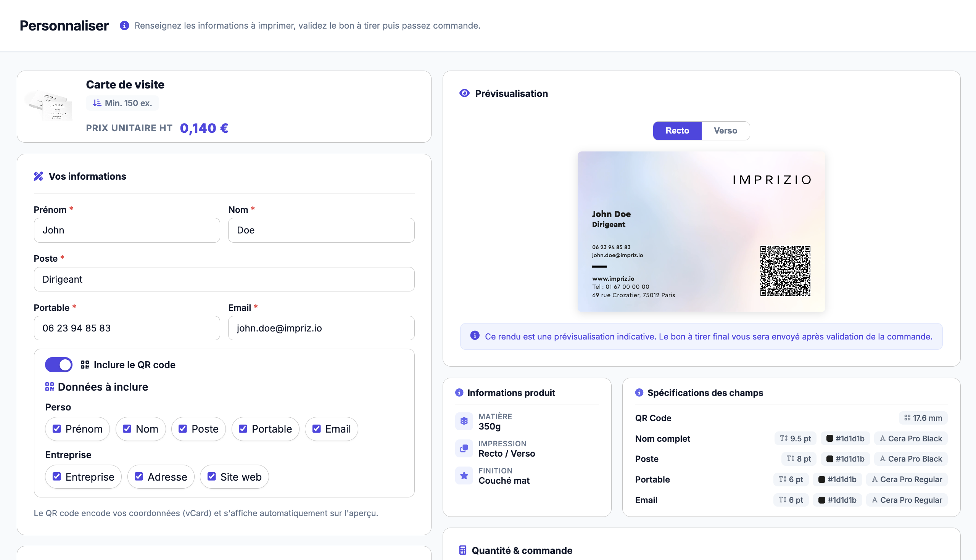The height and width of the screenshot is (560, 976).
Task: Click the eye icon beside Prévisualisation
Action: coord(464,93)
